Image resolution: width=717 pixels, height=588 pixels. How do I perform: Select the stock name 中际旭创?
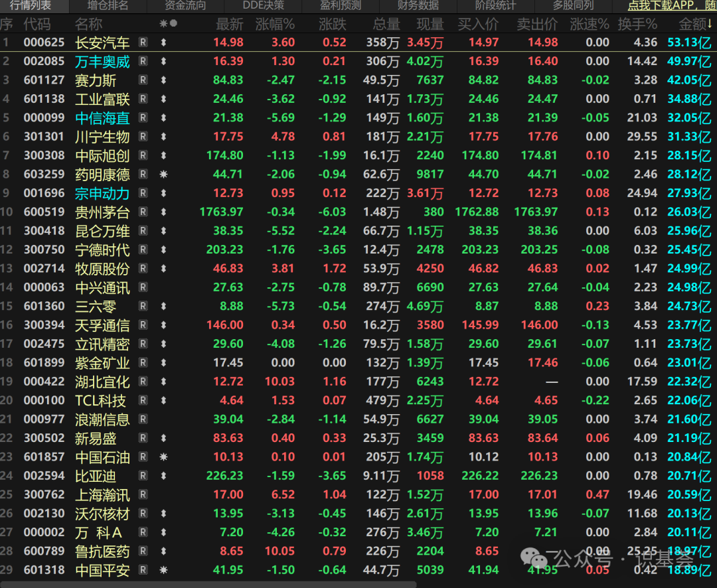point(102,155)
